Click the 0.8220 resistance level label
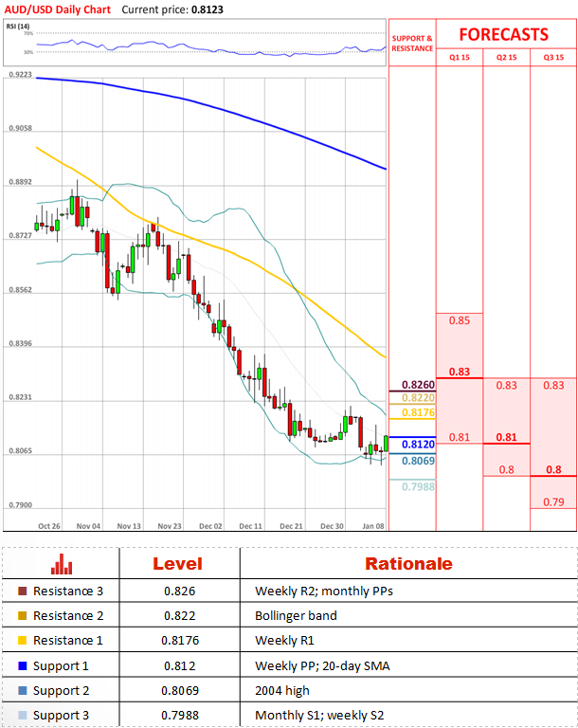 tap(418, 397)
